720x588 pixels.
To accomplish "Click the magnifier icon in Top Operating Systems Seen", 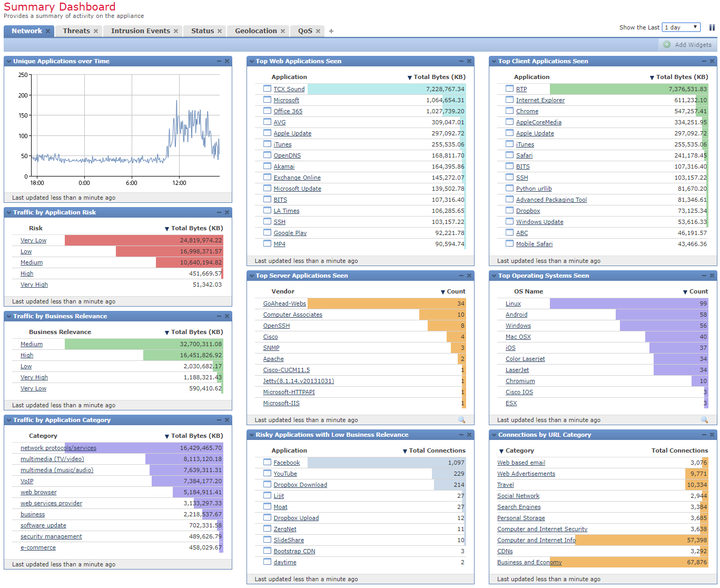I will point(705,420).
